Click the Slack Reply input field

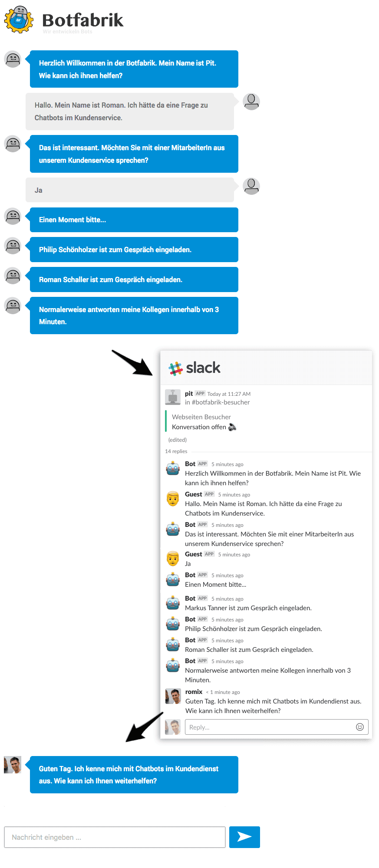point(277,727)
